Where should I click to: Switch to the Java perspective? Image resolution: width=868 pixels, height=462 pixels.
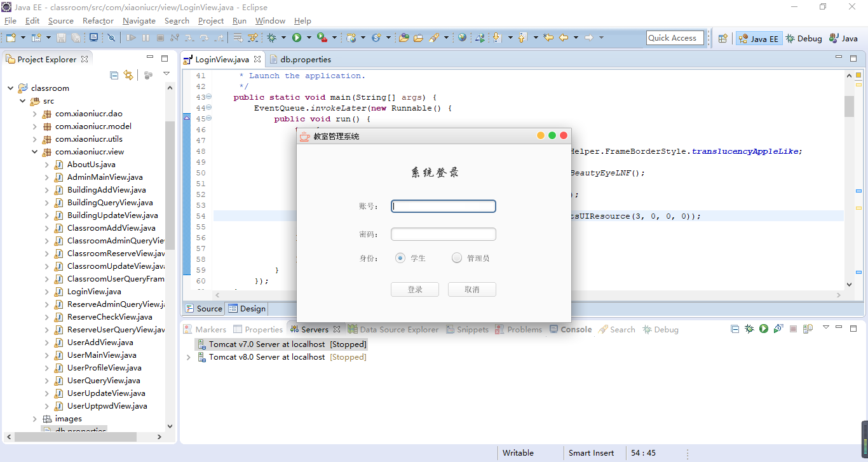click(843, 38)
